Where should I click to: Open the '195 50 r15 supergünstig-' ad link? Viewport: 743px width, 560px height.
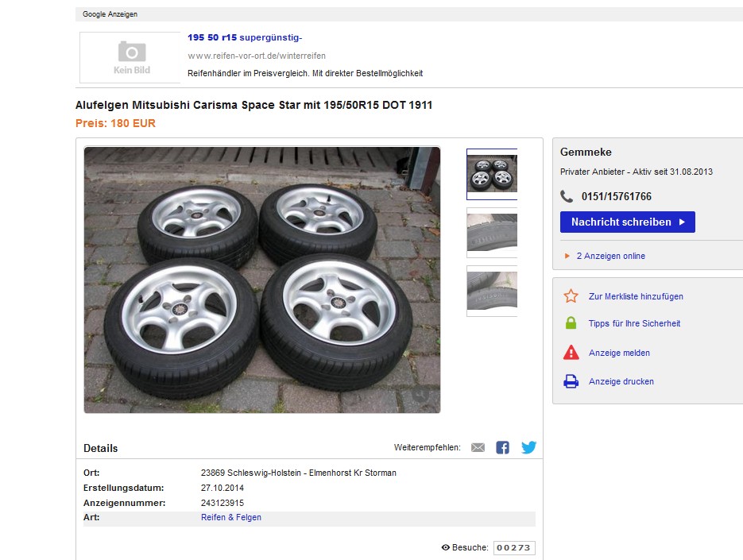tap(245, 37)
